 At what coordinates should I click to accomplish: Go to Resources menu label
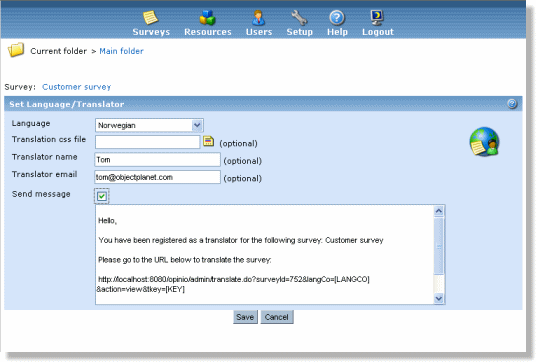coord(208,32)
